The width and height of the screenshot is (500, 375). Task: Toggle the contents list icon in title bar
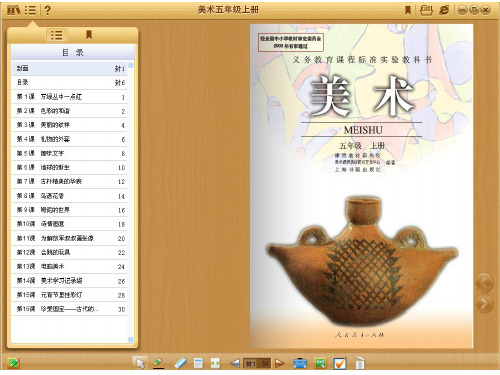click(30, 10)
